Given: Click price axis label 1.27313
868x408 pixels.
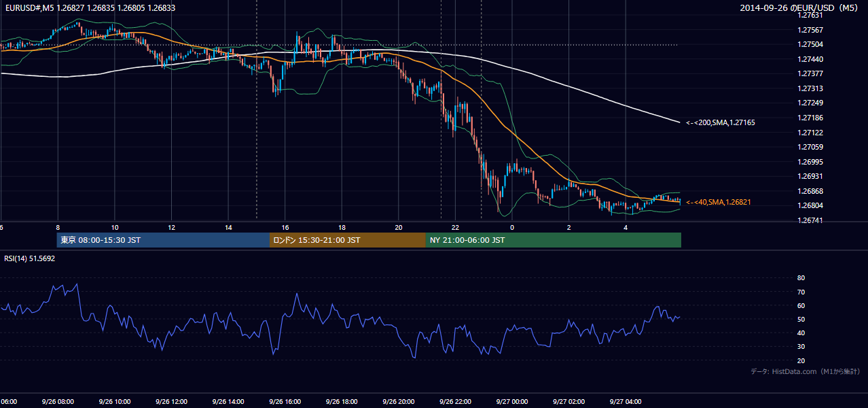Looking at the screenshot, I should (810, 88).
